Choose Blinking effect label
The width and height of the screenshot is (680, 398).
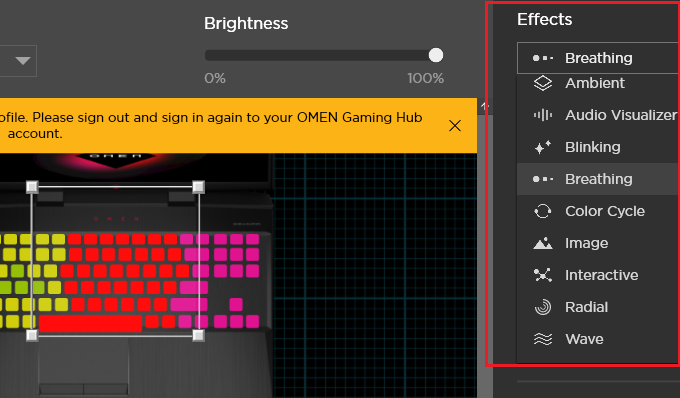592,147
